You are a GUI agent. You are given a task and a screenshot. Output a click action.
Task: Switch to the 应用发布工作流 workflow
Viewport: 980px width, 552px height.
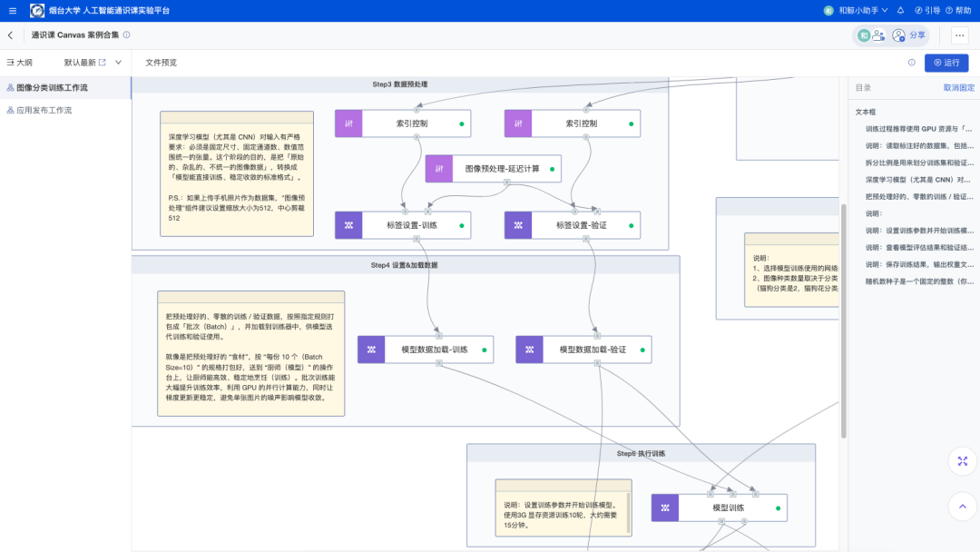point(44,110)
